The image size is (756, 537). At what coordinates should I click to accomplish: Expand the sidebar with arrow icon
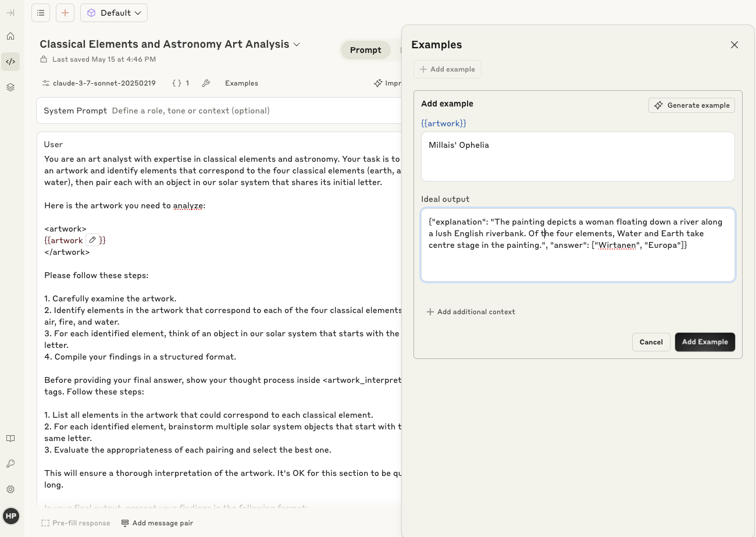[10, 13]
